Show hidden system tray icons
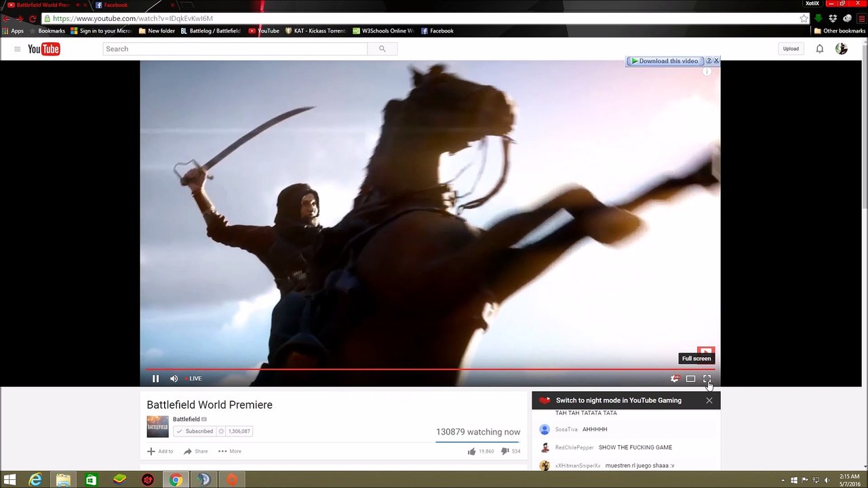The width and height of the screenshot is (868, 488). coord(783,481)
